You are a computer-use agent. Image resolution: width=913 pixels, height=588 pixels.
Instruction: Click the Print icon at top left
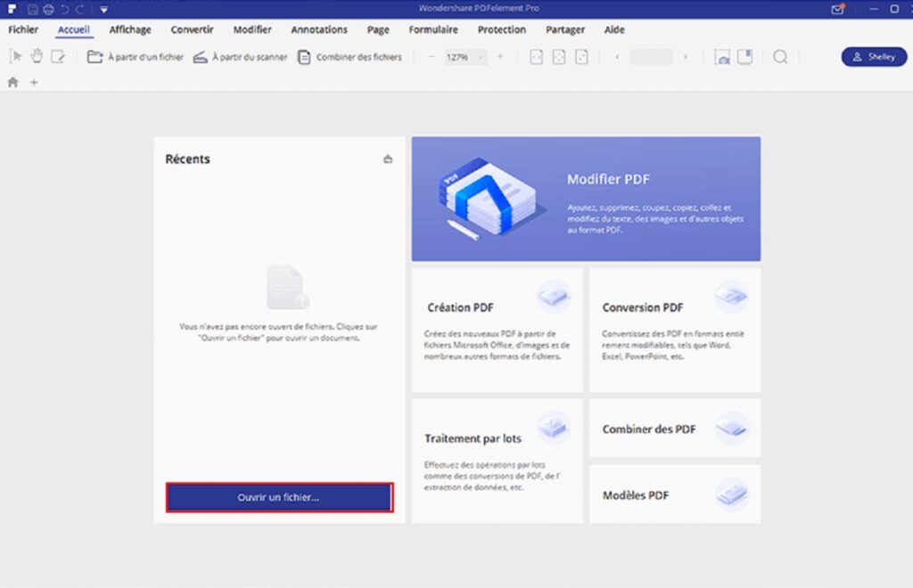tap(48, 8)
